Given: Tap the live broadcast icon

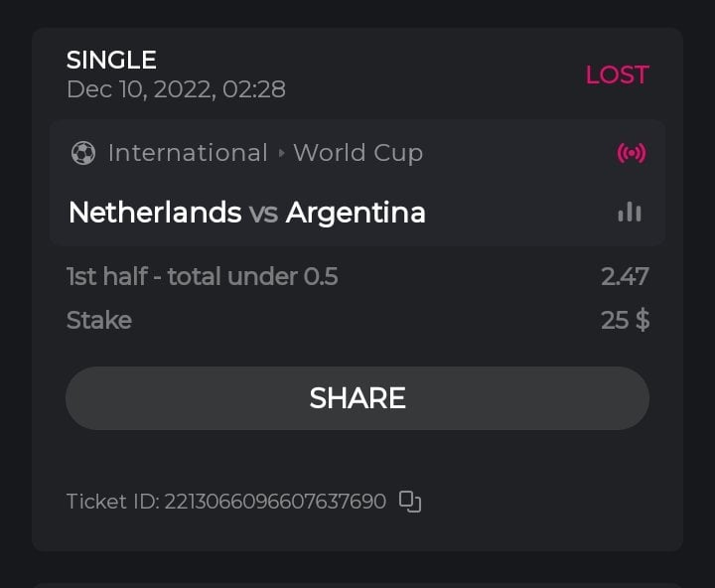Looking at the screenshot, I should pos(632,153).
